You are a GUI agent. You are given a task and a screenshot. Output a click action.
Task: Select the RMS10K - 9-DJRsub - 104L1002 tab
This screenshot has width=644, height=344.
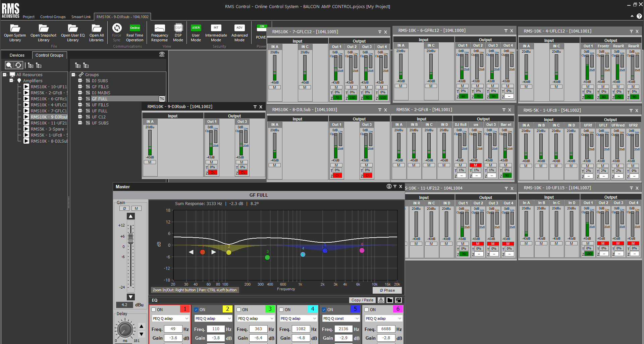coord(122,17)
